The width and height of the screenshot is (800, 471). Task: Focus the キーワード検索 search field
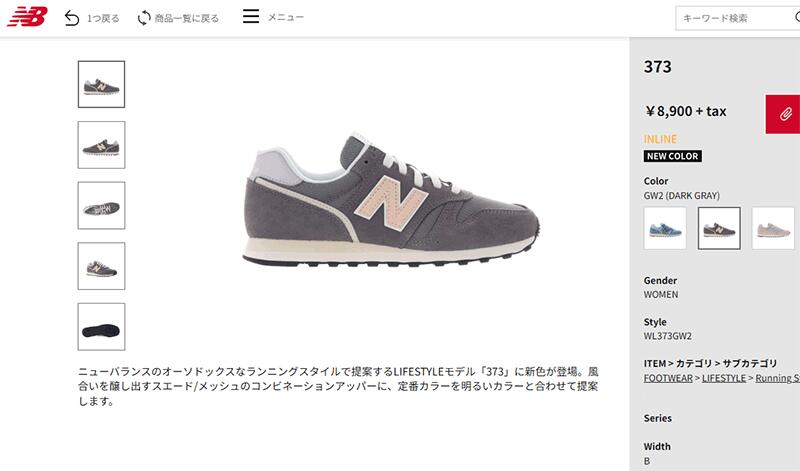[737, 18]
